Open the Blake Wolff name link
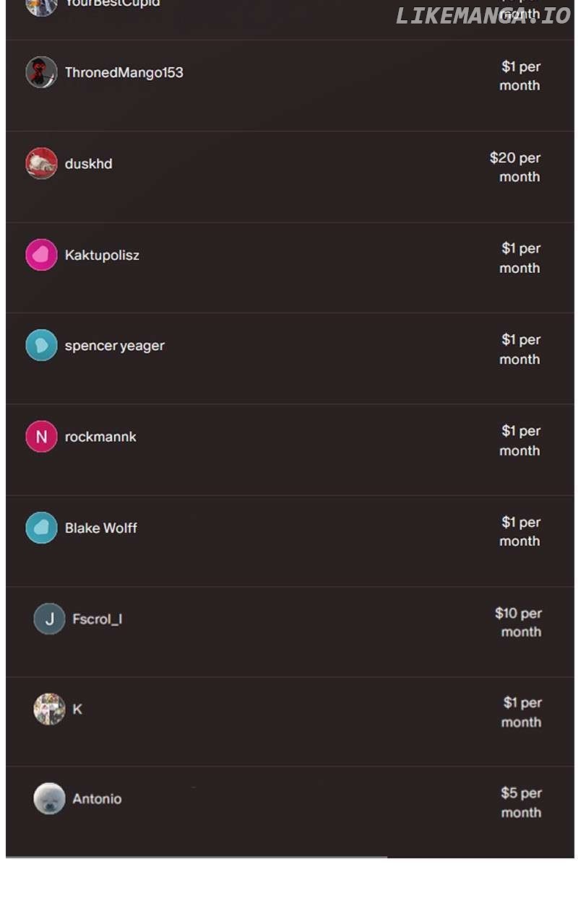 click(x=100, y=528)
